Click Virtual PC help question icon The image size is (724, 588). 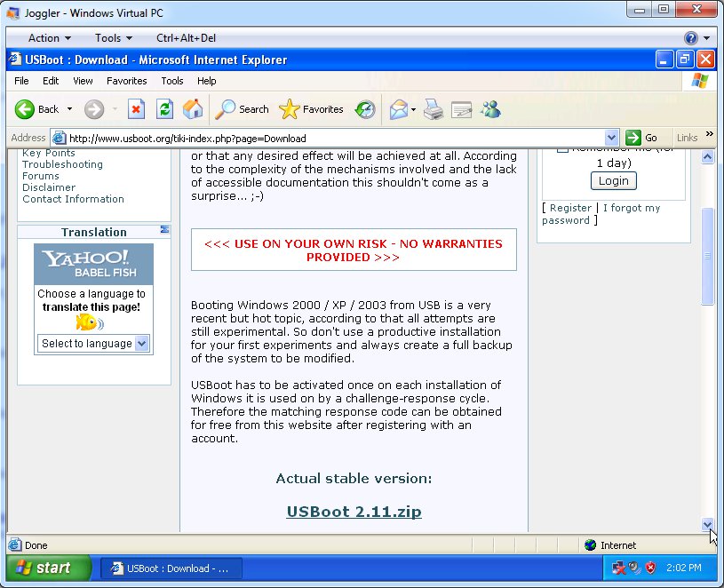click(691, 38)
